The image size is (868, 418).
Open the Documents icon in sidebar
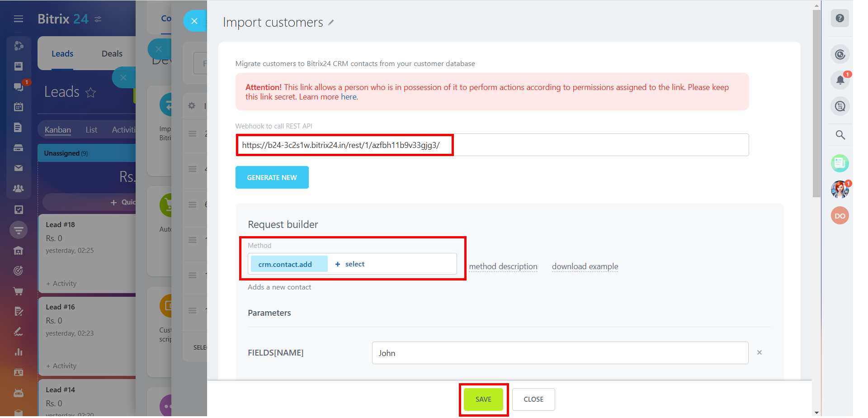(x=19, y=127)
